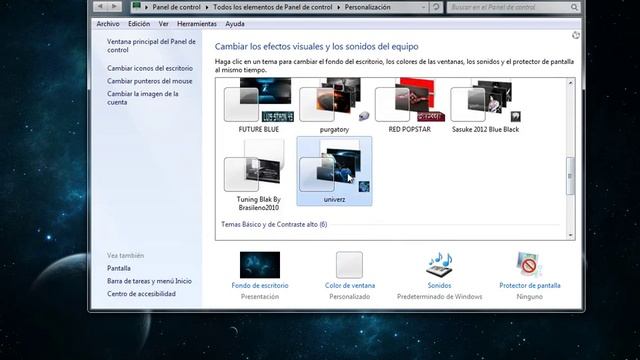
Task: Open the Herramientas menu
Action: click(197, 24)
